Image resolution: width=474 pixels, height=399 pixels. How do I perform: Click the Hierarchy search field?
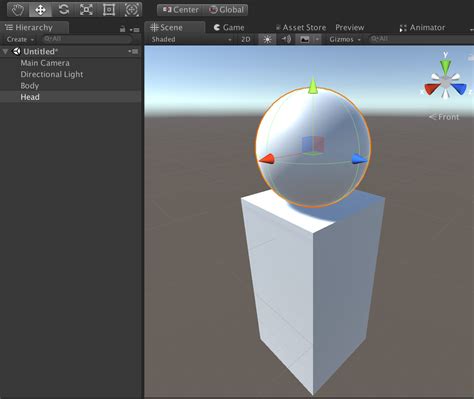click(x=87, y=39)
